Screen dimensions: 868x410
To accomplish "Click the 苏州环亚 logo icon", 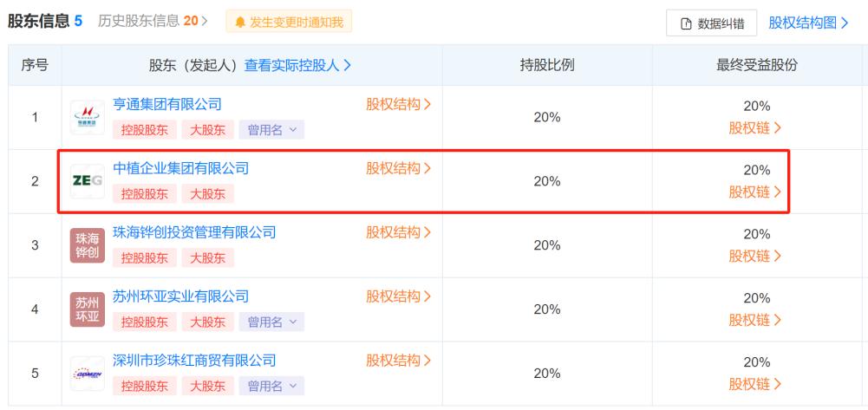I will (x=87, y=309).
